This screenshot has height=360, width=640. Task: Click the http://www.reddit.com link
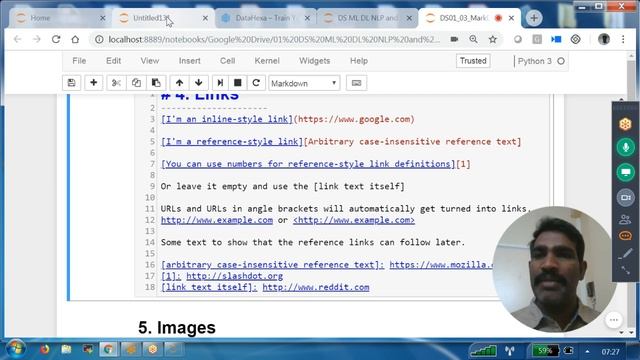316,287
